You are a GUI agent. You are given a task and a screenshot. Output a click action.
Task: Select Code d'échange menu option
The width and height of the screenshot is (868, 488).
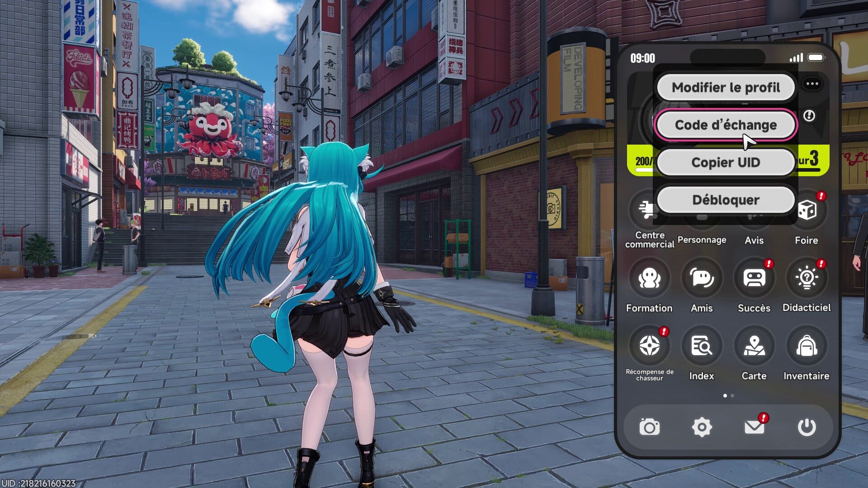pos(726,125)
